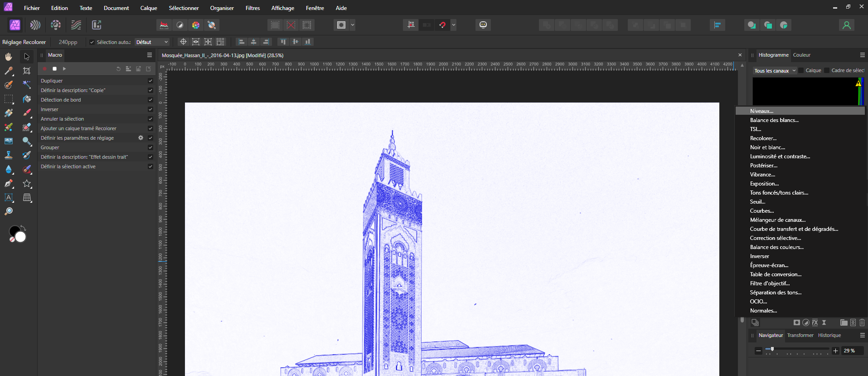Screen dimensions: 868x376
Task: Start recording a macro
Action: click(x=45, y=69)
